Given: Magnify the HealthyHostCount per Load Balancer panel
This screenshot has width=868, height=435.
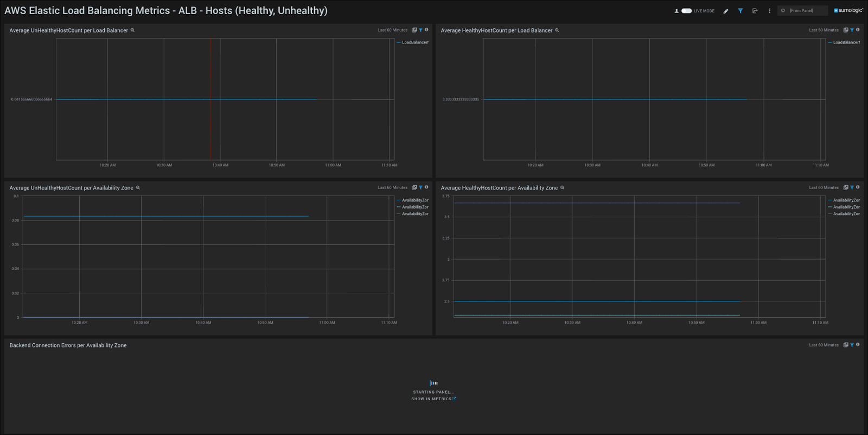Looking at the screenshot, I should (x=557, y=30).
